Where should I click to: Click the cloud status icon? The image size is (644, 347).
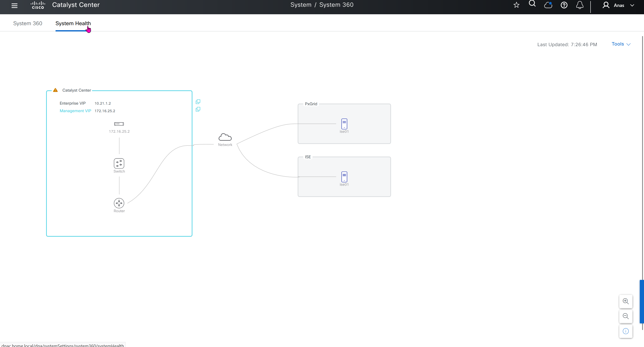pos(548,5)
